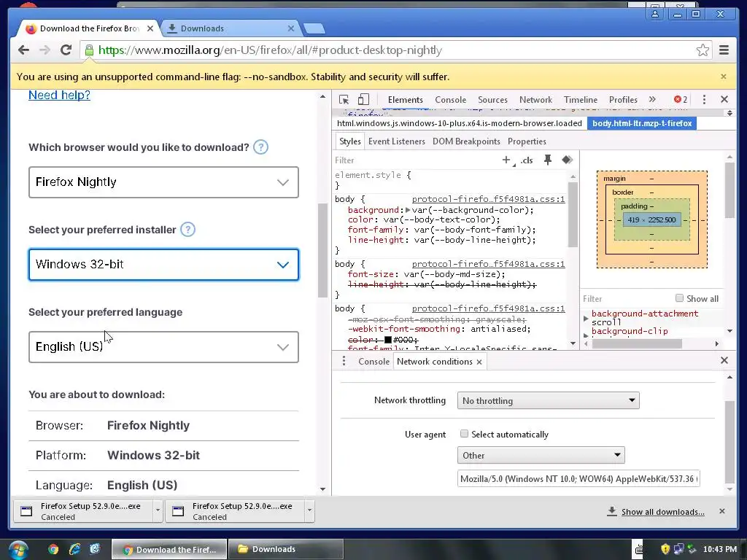Open the Firefox Nightly browser dropdown
747x560 pixels.
pyautogui.click(x=163, y=182)
